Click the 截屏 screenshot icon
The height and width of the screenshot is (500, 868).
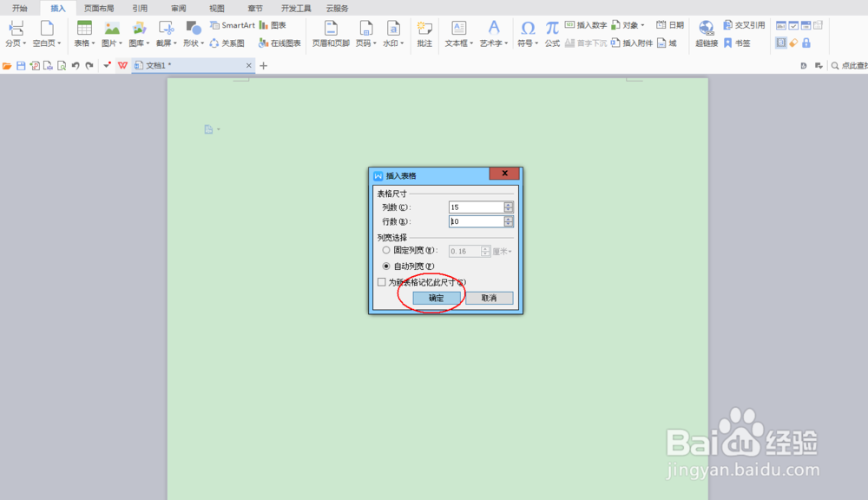click(x=166, y=29)
